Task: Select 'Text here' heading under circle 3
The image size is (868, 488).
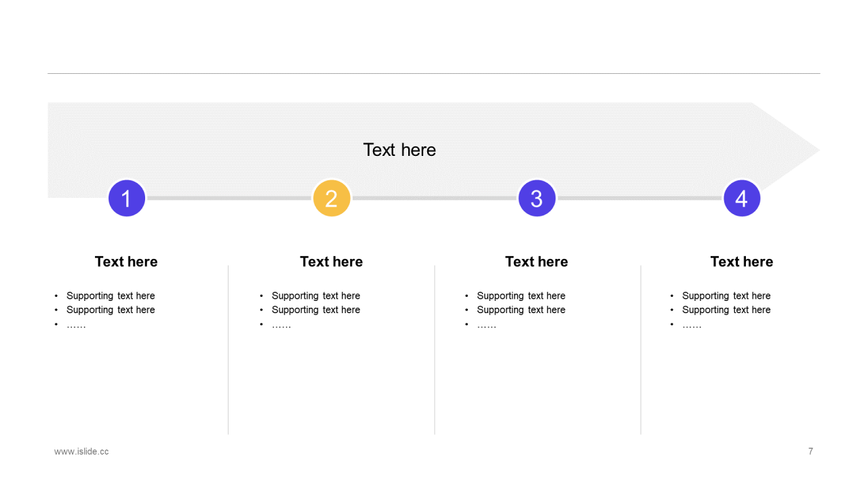Action: pyautogui.click(x=536, y=262)
